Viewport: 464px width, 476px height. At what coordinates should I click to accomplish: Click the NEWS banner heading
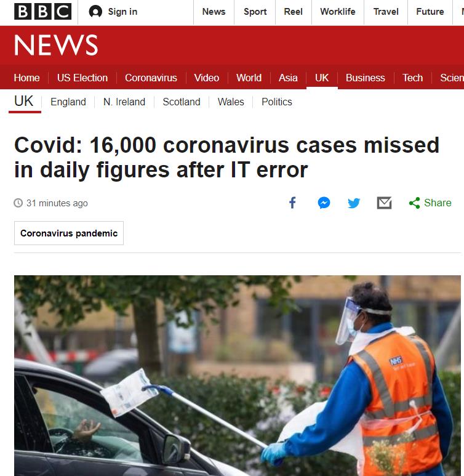56,45
